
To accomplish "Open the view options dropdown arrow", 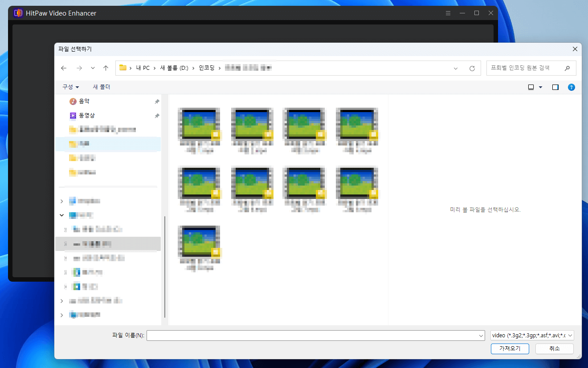I will click(540, 87).
